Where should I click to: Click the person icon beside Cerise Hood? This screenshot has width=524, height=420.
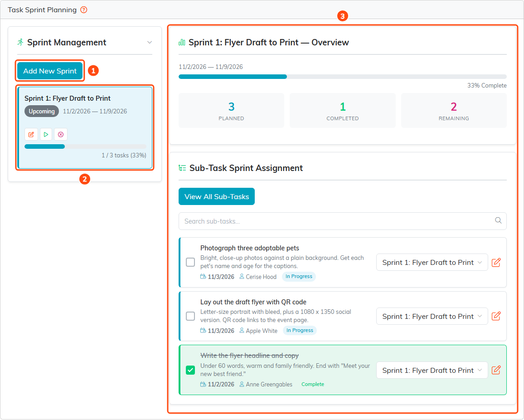point(242,277)
